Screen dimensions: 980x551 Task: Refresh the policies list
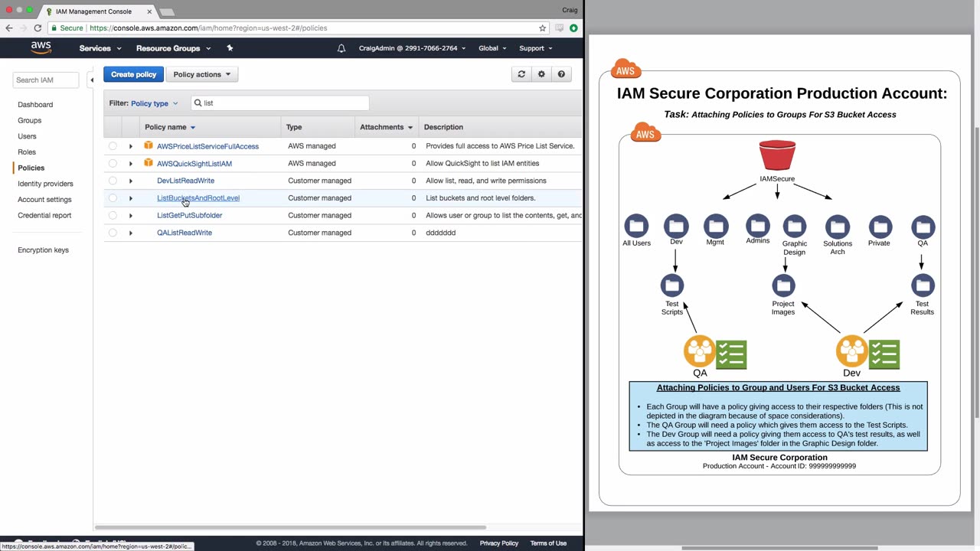click(521, 74)
